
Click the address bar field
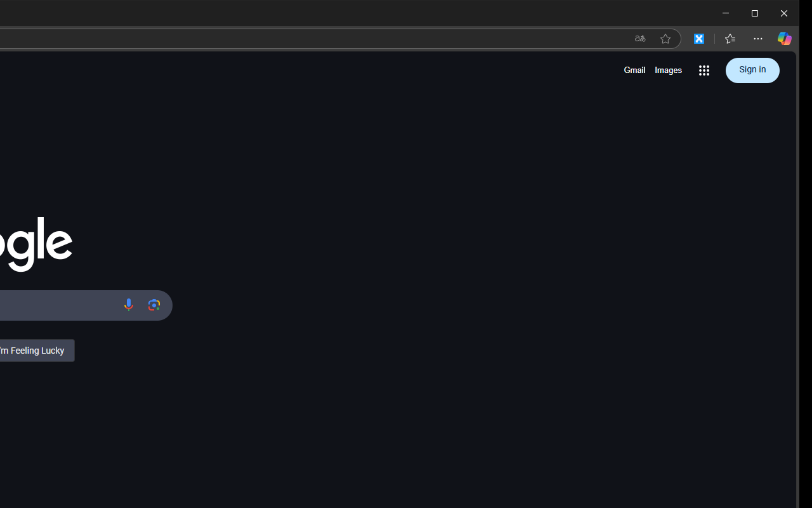311,39
